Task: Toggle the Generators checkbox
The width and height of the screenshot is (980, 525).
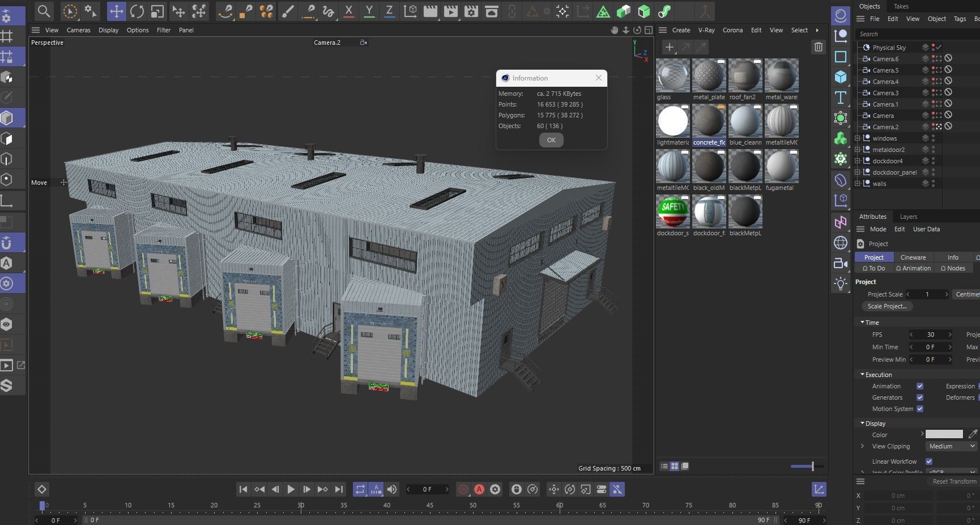Action: pos(920,397)
